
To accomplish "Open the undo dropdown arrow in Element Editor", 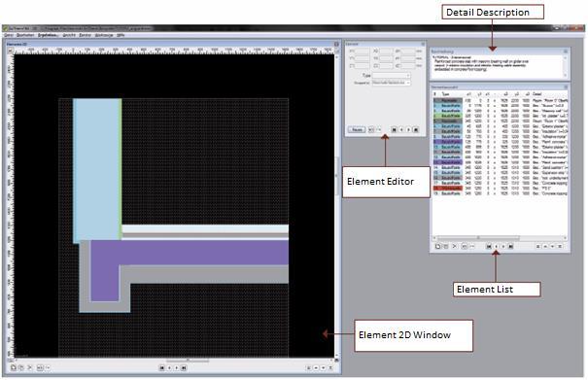I will (379, 130).
